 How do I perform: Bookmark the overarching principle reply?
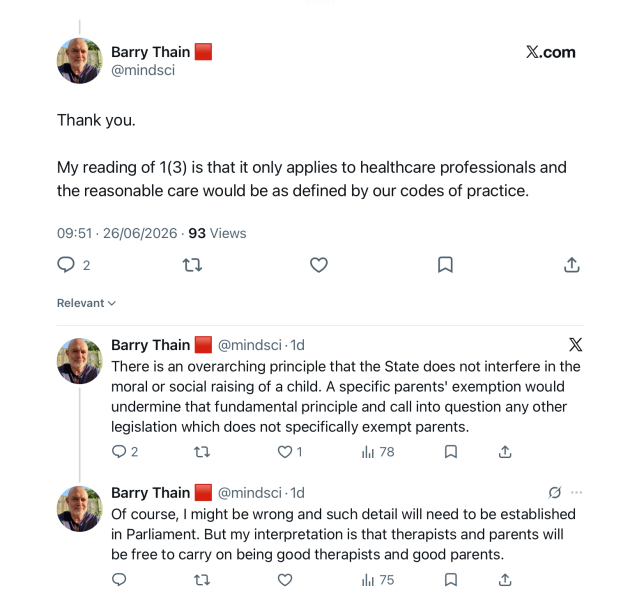(451, 452)
